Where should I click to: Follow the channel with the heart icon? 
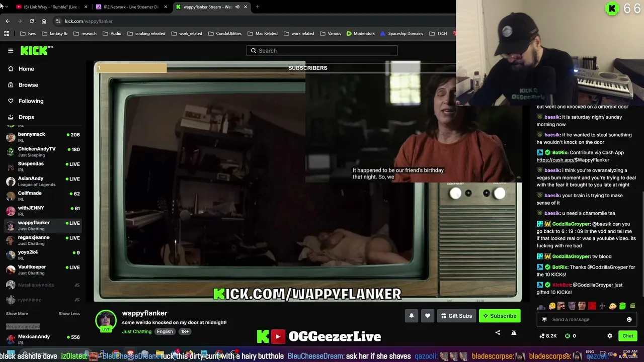click(428, 316)
